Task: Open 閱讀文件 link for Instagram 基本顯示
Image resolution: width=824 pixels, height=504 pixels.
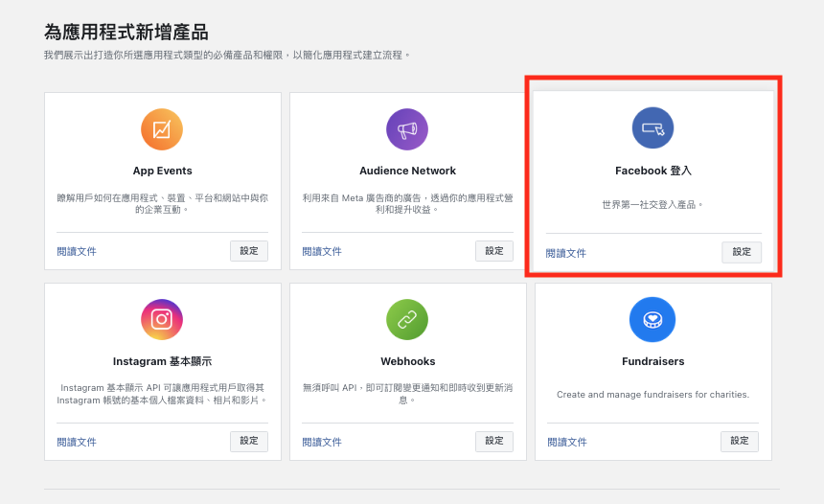Action: tap(77, 443)
